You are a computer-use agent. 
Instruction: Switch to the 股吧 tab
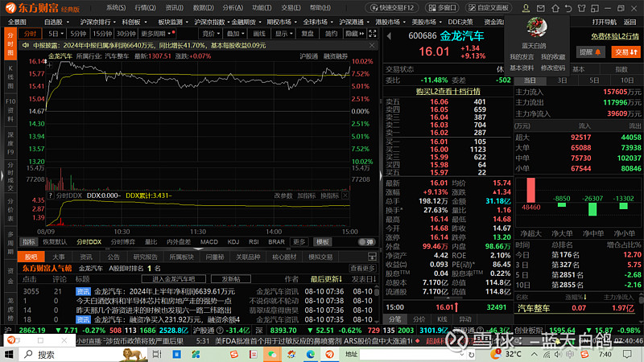pos(31,257)
